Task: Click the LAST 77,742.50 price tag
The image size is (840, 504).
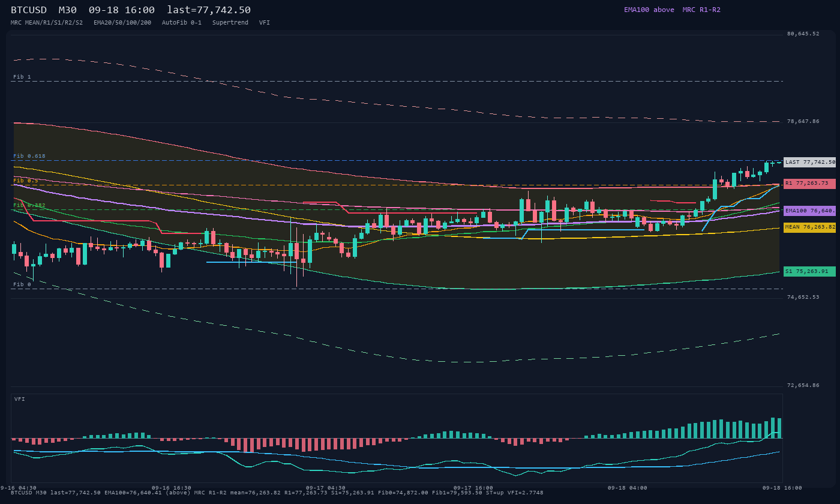Action: [809, 162]
